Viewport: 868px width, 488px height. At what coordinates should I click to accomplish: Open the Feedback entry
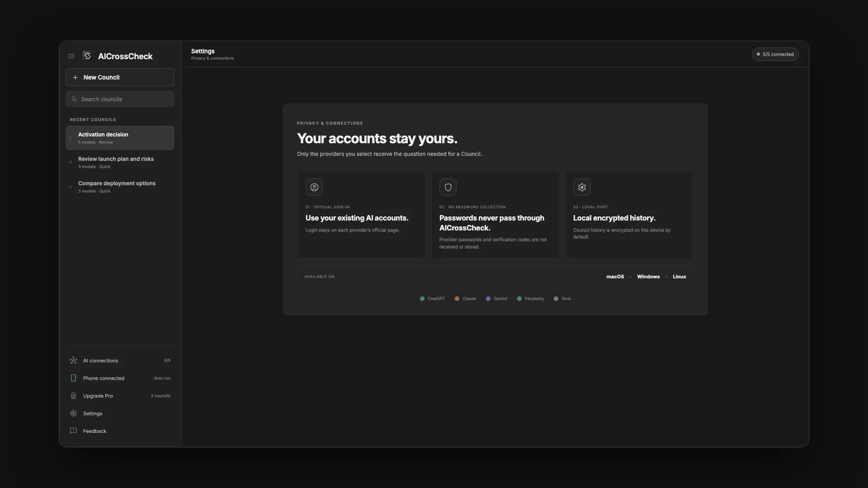(120, 431)
